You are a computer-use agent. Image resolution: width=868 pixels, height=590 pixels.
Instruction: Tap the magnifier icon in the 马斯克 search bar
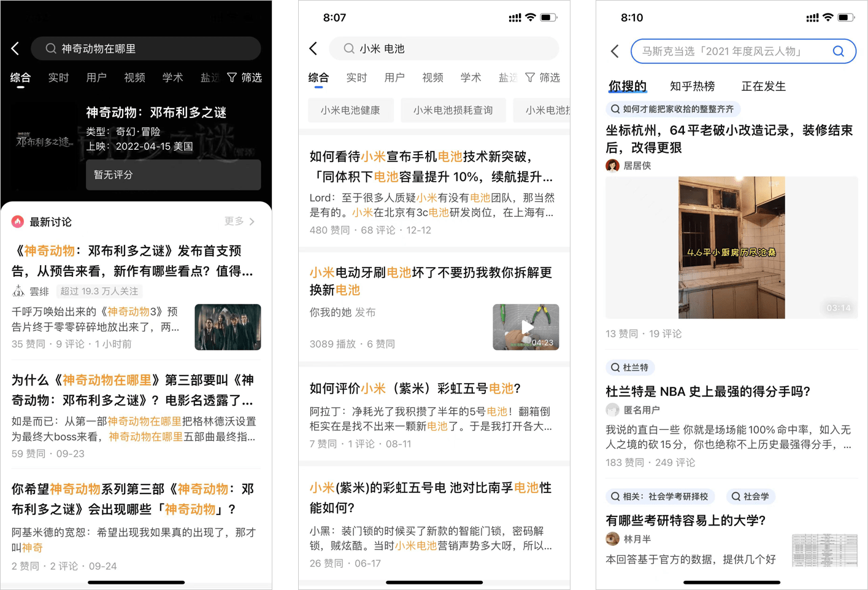click(838, 51)
